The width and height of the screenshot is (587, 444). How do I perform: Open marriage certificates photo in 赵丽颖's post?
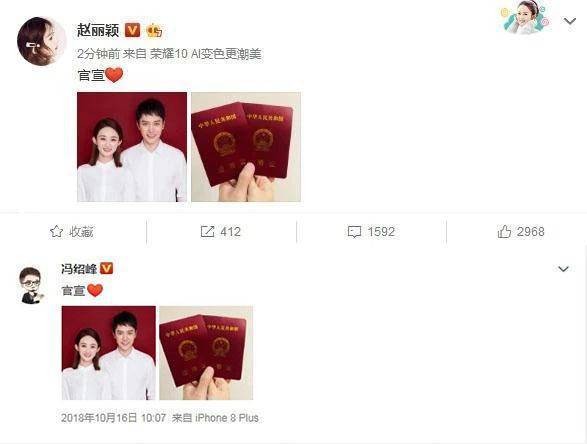[246, 147]
